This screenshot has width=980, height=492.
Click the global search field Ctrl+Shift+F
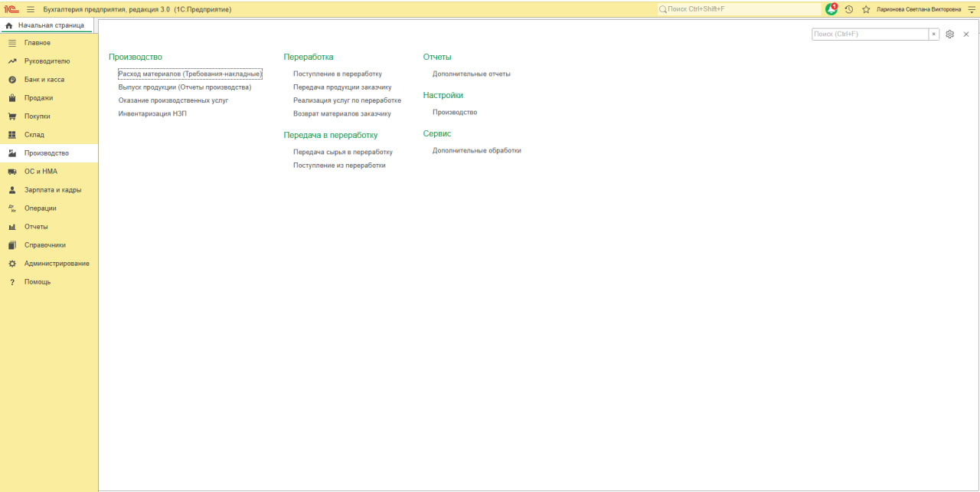(x=740, y=9)
